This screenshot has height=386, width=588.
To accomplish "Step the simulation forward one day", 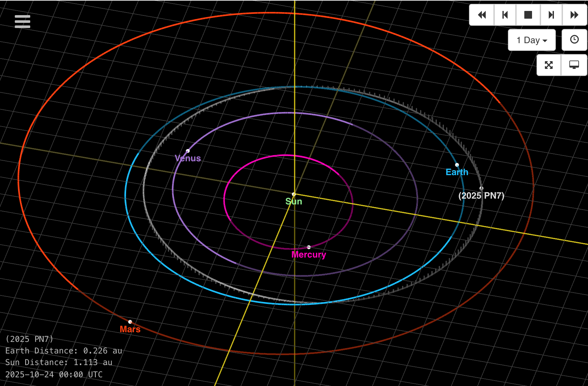I will point(551,15).
